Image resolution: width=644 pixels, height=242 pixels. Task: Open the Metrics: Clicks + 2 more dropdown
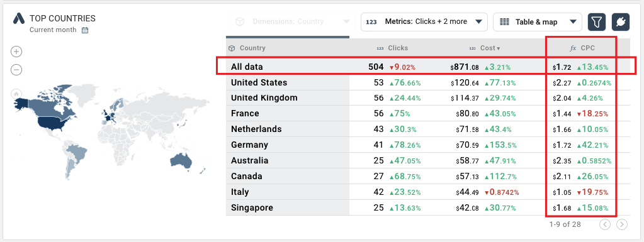coord(424,22)
